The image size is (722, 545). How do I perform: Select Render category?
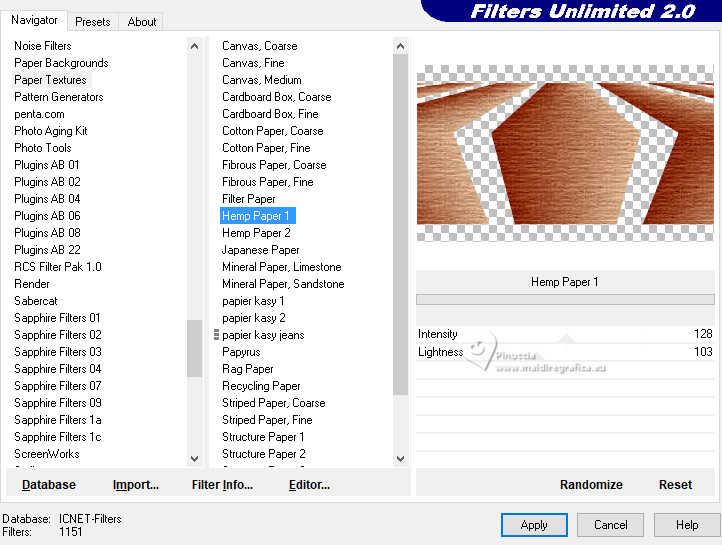tap(32, 284)
